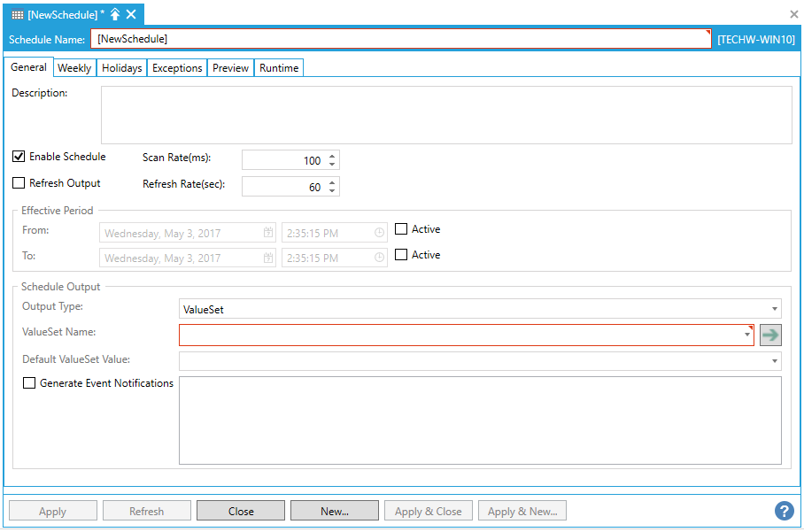Open the Holidays tab
This screenshot has width=804, height=532.
(x=121, y=68)
